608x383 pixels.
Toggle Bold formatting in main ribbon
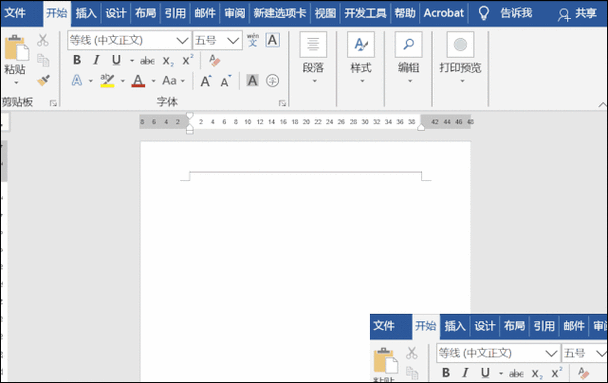(x=77, y=60)
